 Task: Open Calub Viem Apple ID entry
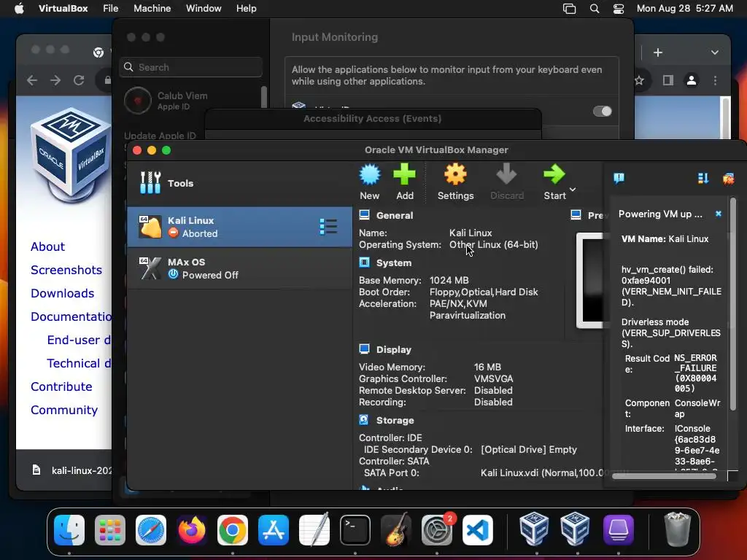[190, 101]
